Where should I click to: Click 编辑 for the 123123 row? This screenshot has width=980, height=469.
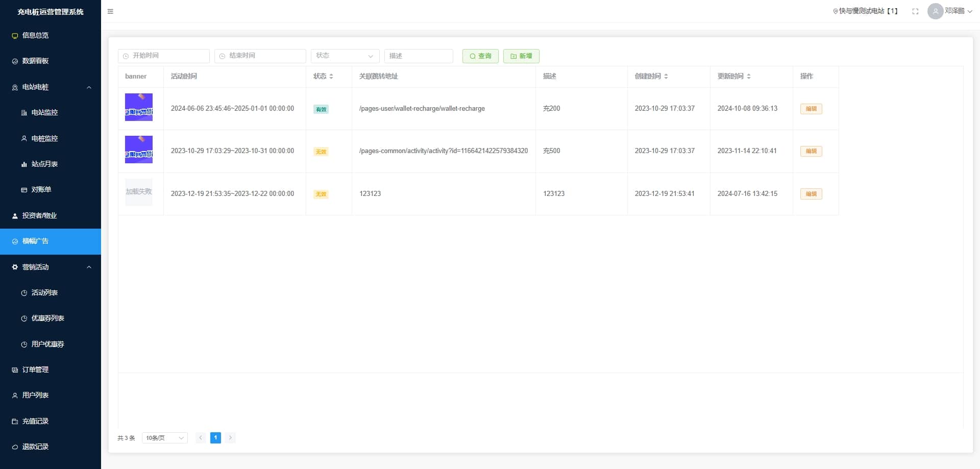tap(811, 194)
